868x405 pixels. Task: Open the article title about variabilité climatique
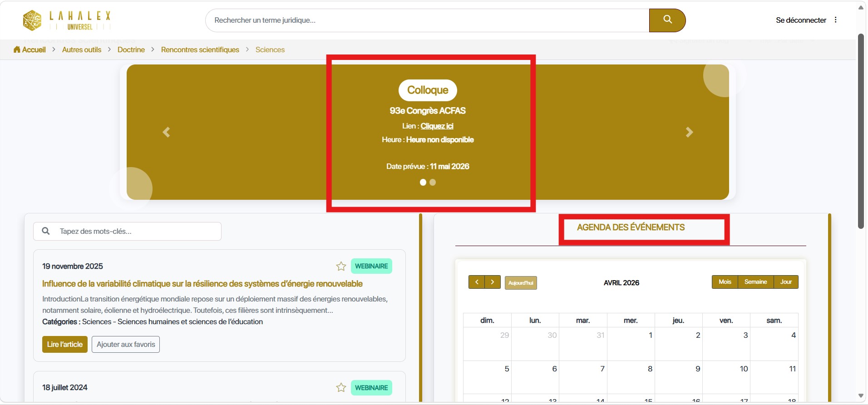[202, 284]
